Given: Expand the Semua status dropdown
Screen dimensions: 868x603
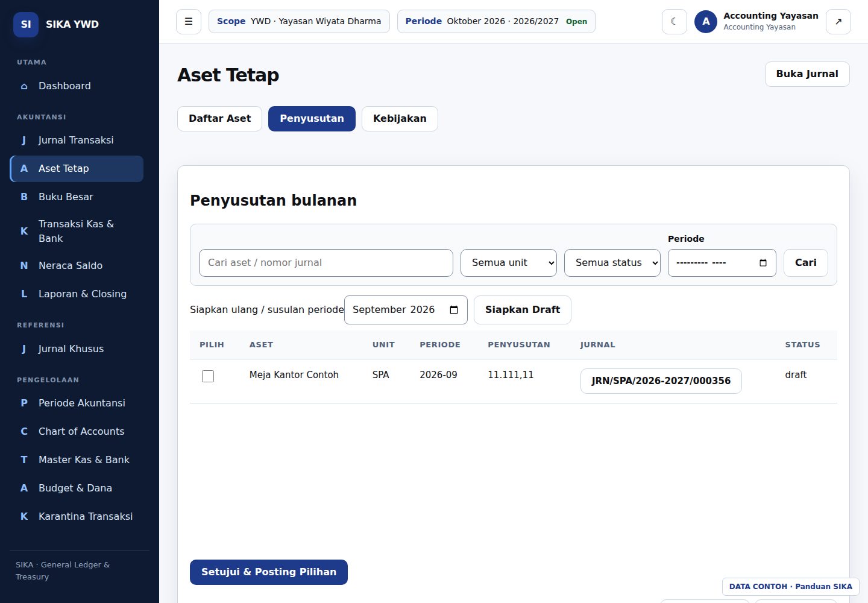Looking at the screenshot, I should [612, 263].
